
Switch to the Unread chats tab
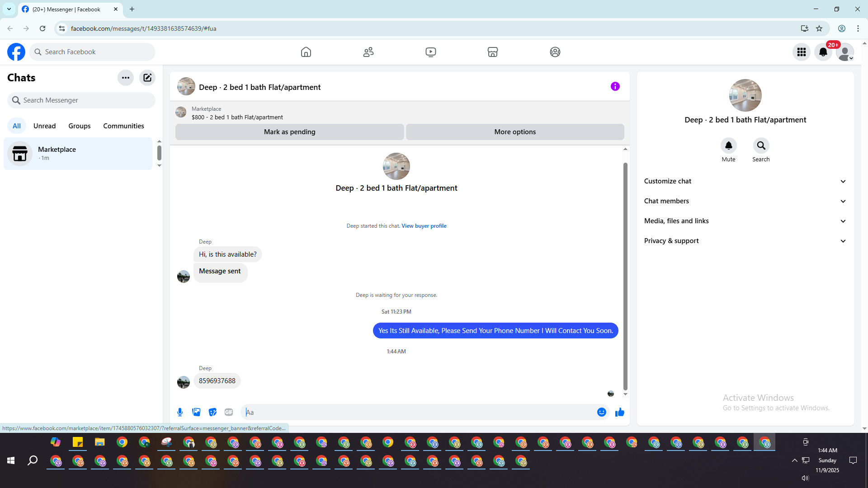point(44,126)
